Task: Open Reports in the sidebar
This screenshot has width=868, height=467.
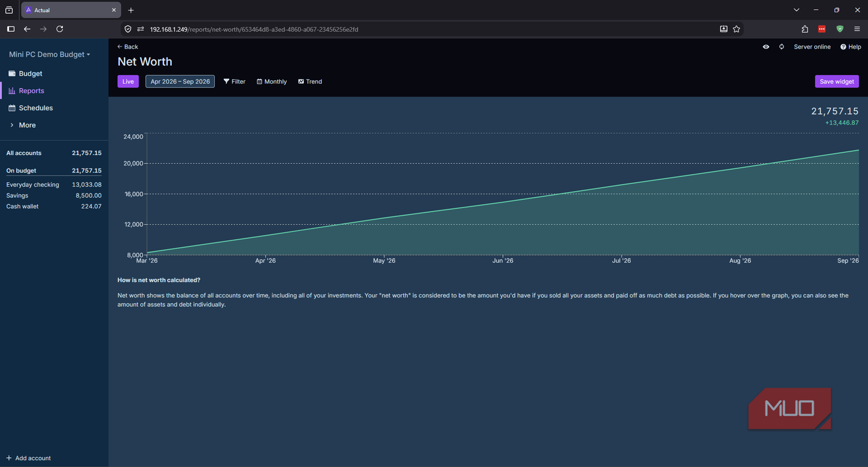Action: click(x=54, y=91)
